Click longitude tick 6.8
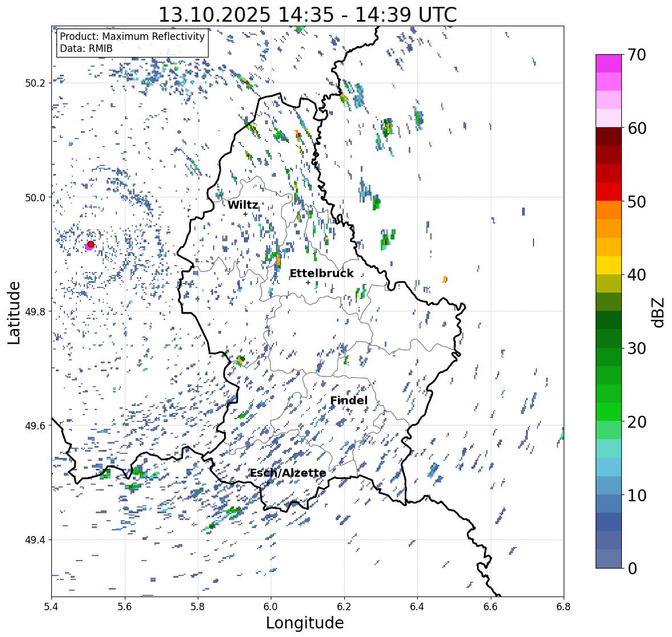 (x=564, y=607)
